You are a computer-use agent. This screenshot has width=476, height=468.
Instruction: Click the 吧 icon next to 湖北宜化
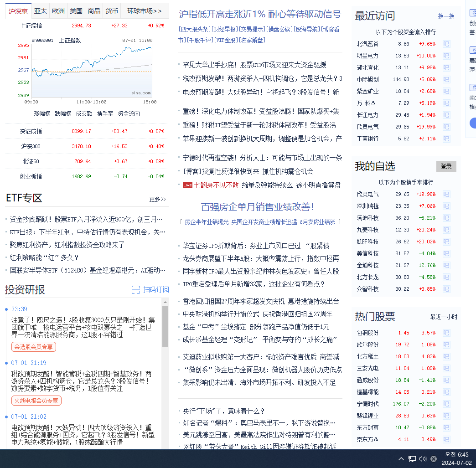click(446, 68)
